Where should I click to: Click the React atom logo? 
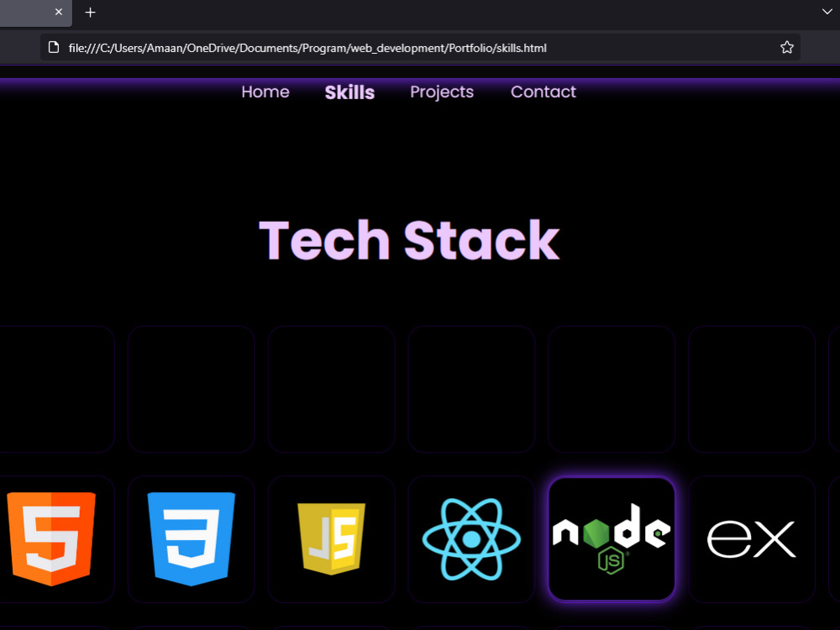pos(471,539)
